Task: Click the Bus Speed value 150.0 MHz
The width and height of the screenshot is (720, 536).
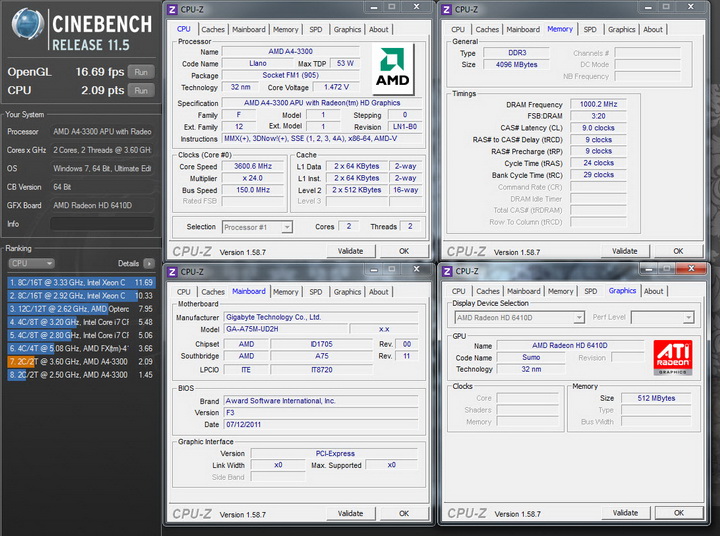Action: (x=253, y=190)
